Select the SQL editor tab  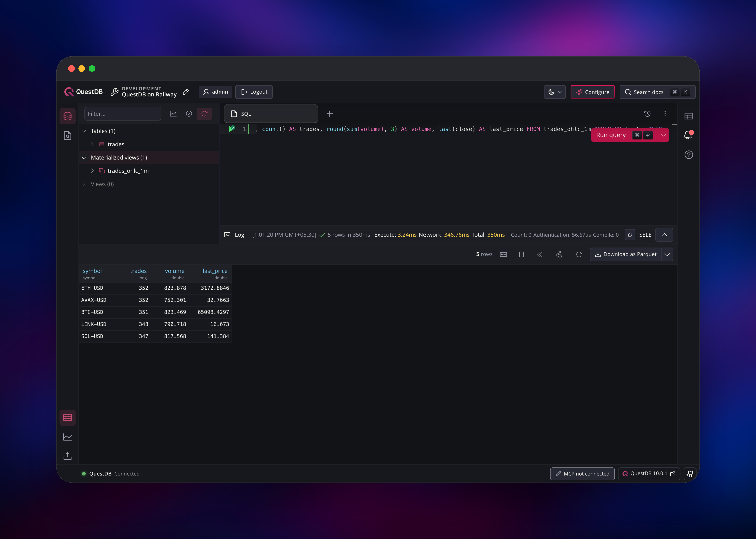(x=271, y=114)
